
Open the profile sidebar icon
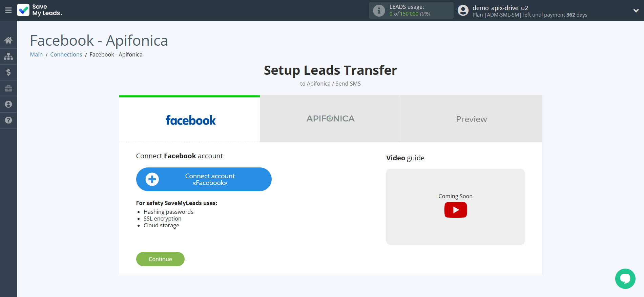point(8,104)
